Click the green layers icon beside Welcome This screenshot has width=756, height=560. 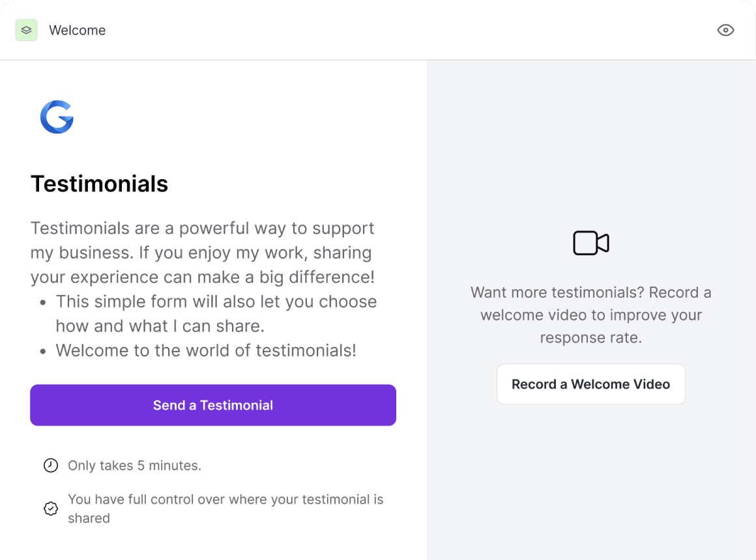[26, 29]
